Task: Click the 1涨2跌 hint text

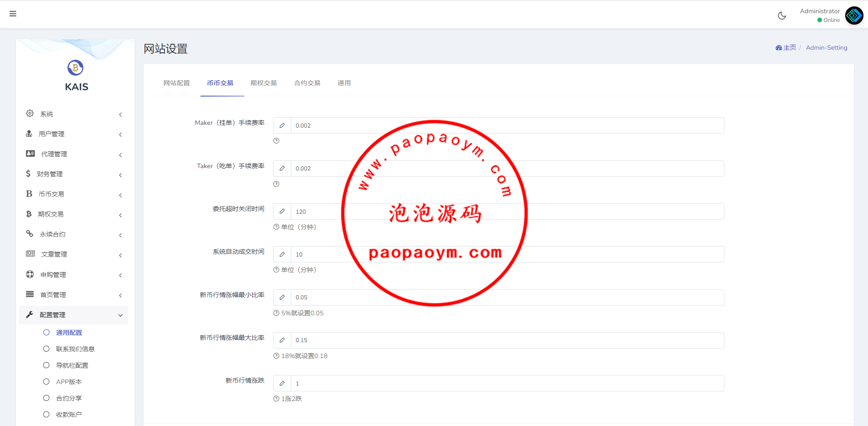Action: pyautogui.click(x=292, y=399)
